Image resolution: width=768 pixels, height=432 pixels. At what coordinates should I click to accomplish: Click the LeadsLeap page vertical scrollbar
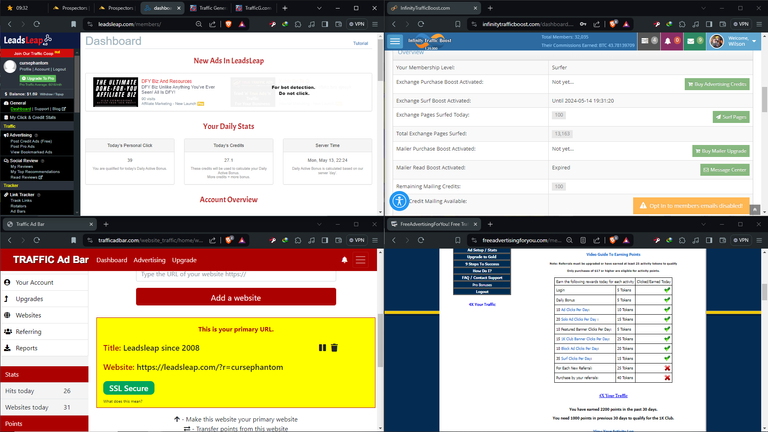(x=381, y=61)
